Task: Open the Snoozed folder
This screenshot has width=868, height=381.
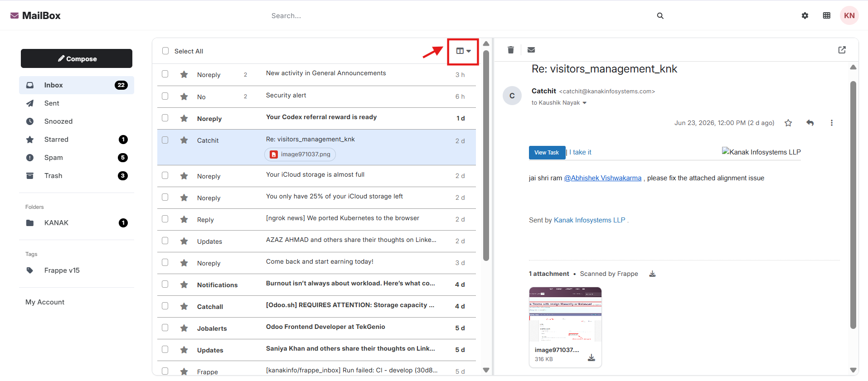Action: click(77, 121)
